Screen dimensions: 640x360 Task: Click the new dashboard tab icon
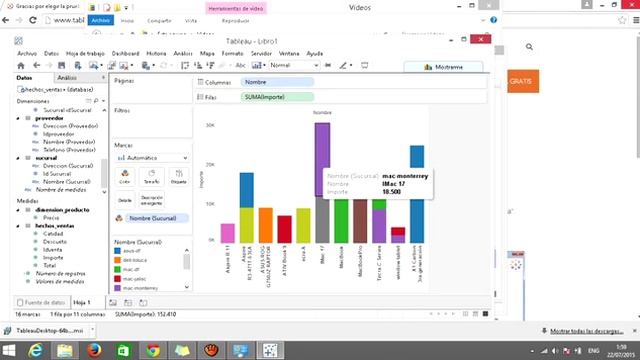tap(128, 303)
